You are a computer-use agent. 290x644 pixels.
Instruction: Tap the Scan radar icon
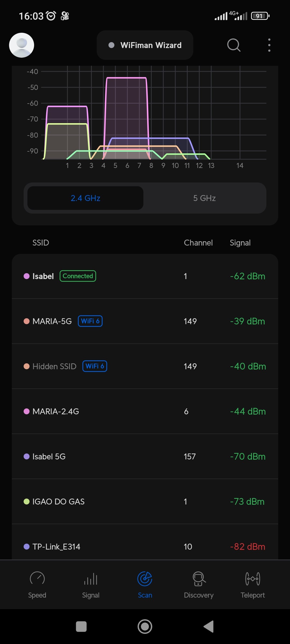pos(145,579)
